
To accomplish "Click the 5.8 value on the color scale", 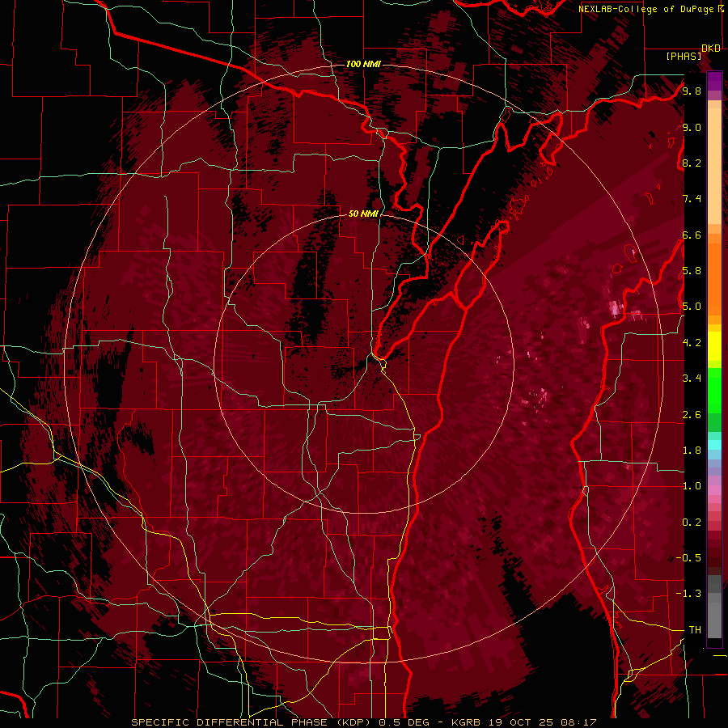I will (x=692, y=271).
